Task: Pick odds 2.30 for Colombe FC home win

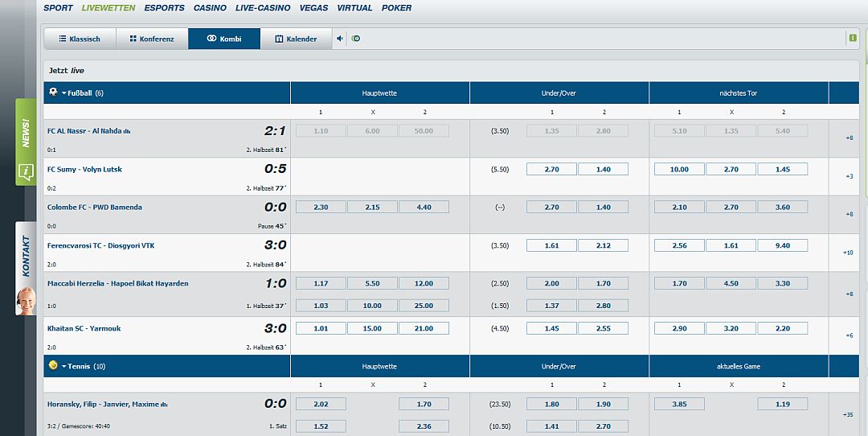Action: click(x=321, y=208)
